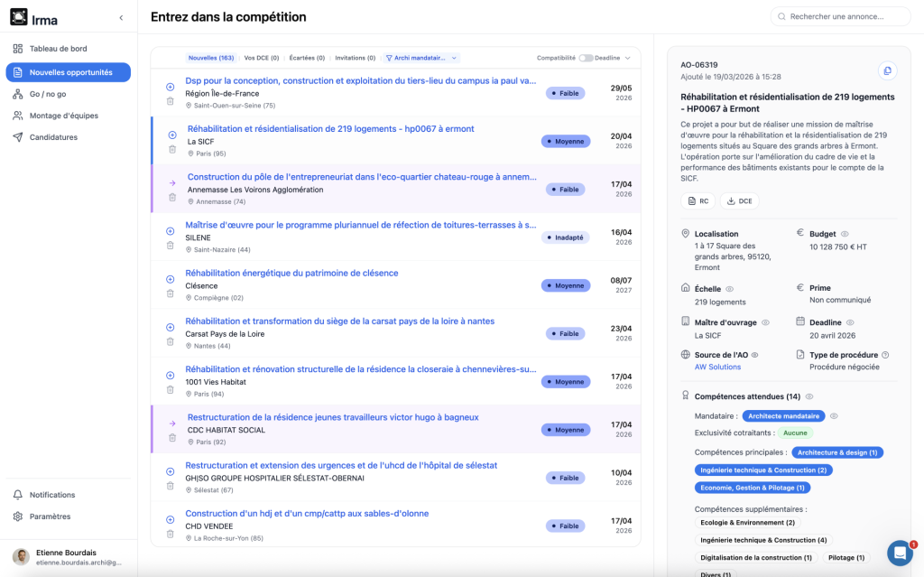Toggle the eye icon next to Source de l'AO
The height and width of the screenshot is (577, 924).
[755, 355]
